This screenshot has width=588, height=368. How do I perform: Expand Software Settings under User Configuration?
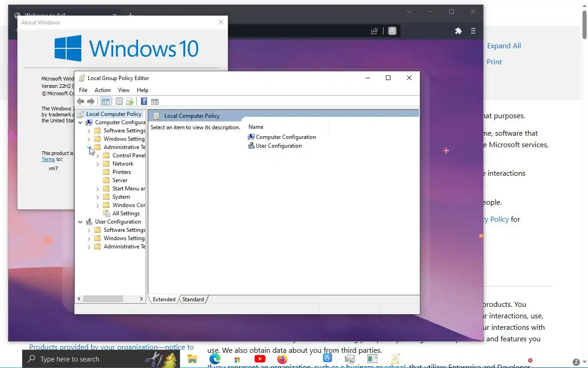tap(89, 230)
